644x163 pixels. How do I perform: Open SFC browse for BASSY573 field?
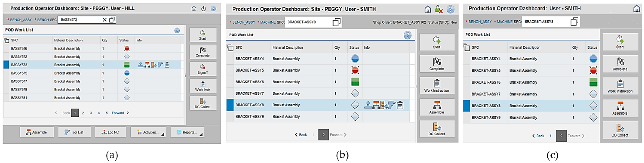click(x=112, y=20)
